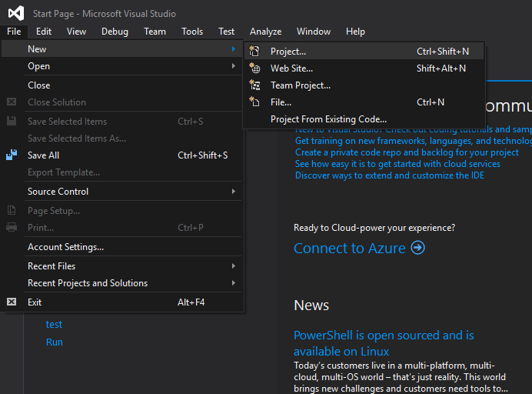Open the recent project 'Run'
This screenshot has width=532, height=394.
(55, 342)
